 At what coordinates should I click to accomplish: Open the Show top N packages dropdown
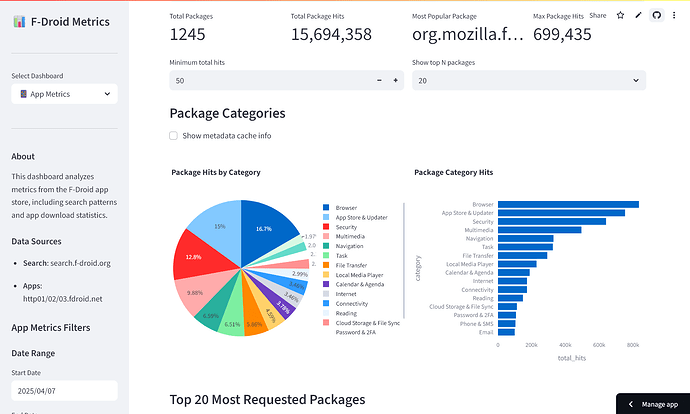point(529,80)
